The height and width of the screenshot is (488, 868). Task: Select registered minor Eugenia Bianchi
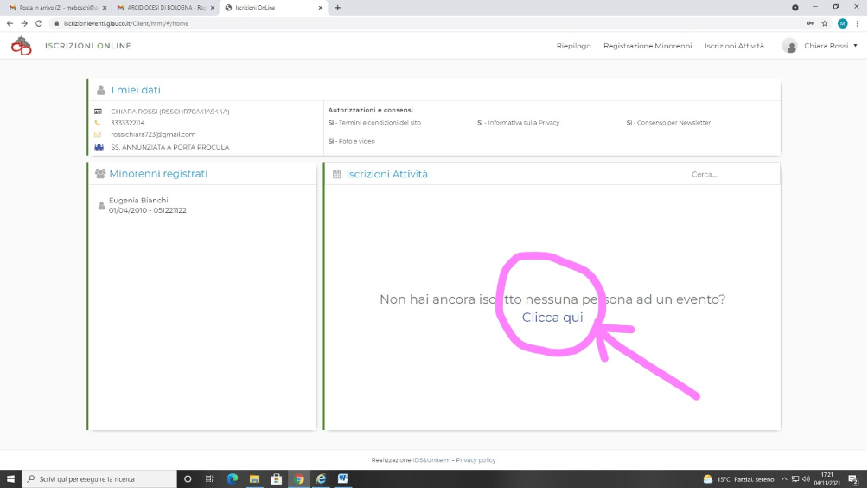click(138, 201)
